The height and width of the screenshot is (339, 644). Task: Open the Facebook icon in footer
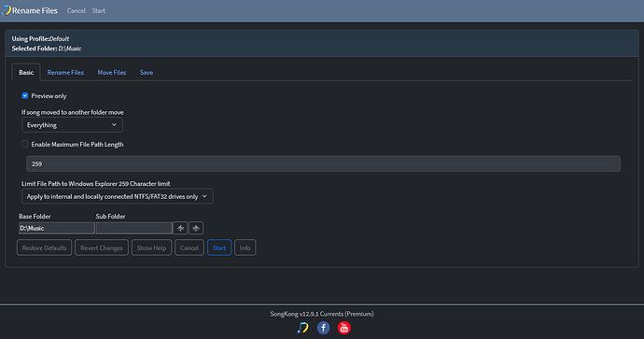pos(323,328)
